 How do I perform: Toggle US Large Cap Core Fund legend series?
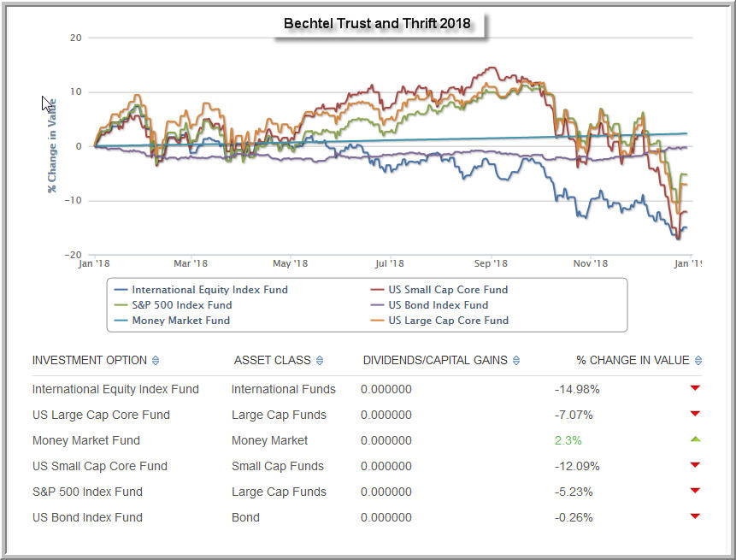point(440,321)
